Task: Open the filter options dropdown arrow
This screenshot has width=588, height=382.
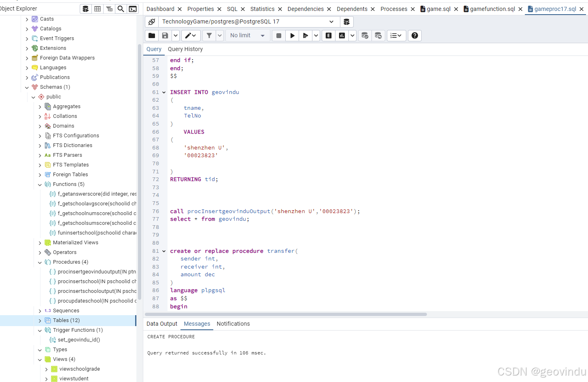Action: coord(220,36)
